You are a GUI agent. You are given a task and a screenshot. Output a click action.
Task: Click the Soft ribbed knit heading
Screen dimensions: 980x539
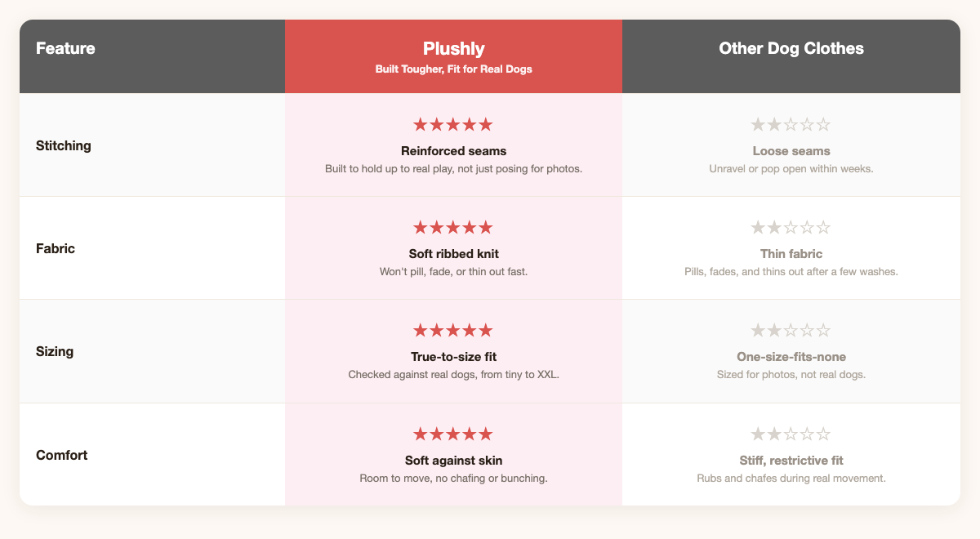453,254
